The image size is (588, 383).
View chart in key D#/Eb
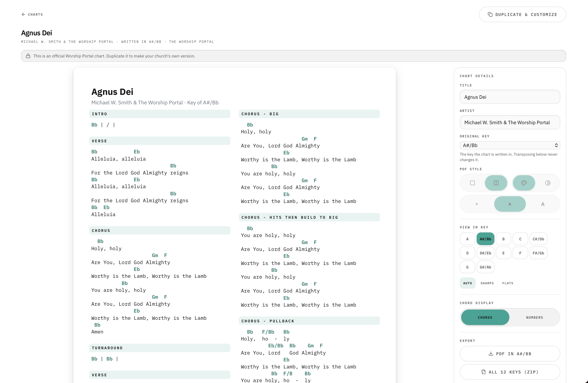(485, 253)
